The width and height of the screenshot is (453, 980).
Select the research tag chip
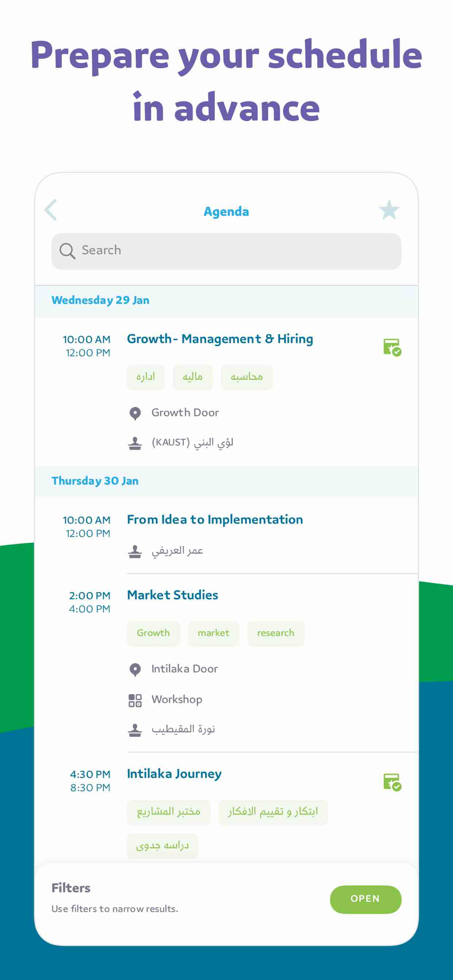tap(276, 633)
